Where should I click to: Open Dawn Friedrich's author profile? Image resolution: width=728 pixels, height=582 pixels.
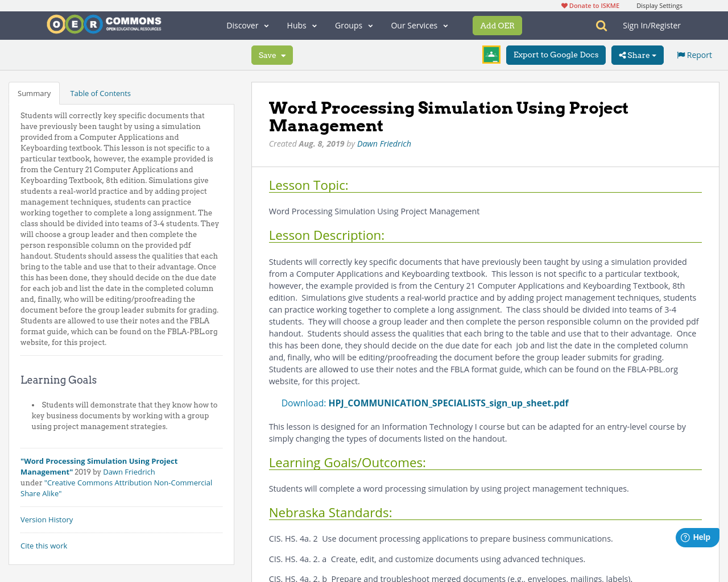pyautogui.click(x=384, y=143)
